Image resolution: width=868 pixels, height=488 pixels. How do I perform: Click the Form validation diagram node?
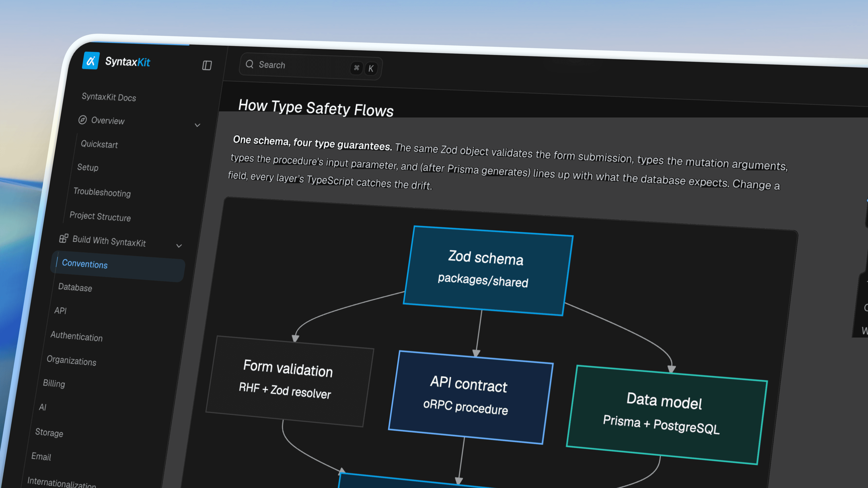click(290, 381)
